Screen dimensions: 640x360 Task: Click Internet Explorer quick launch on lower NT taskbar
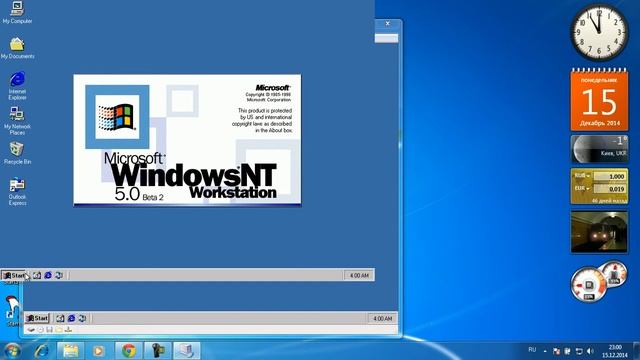[71, 318]
